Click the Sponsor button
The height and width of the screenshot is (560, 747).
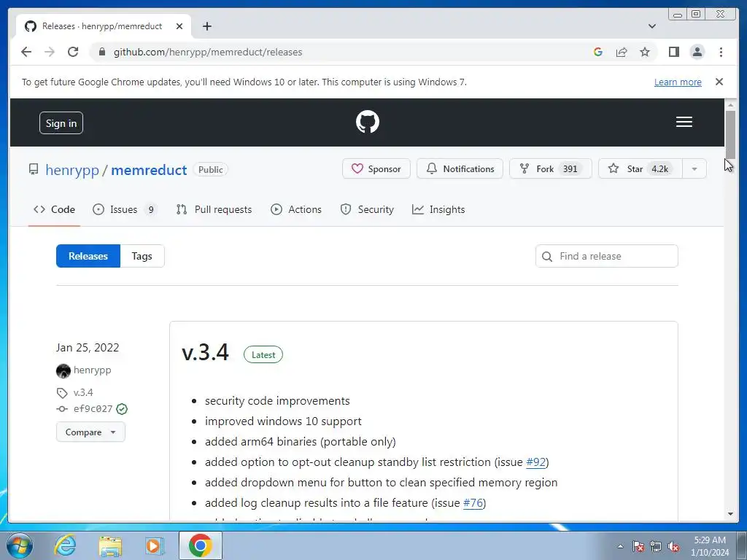[x=376, y=169]
